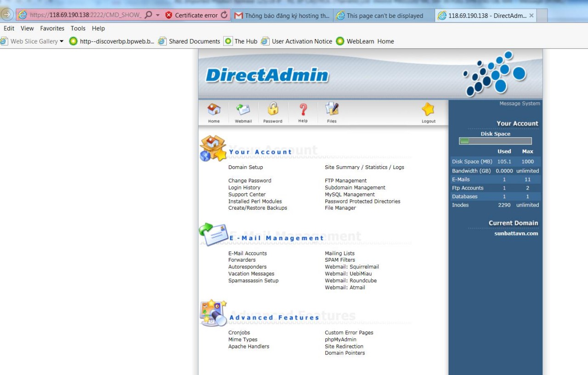This screenshot has height=375, width=588.
Task: Open The Hub favorite
Action: (x=241, y=41)
